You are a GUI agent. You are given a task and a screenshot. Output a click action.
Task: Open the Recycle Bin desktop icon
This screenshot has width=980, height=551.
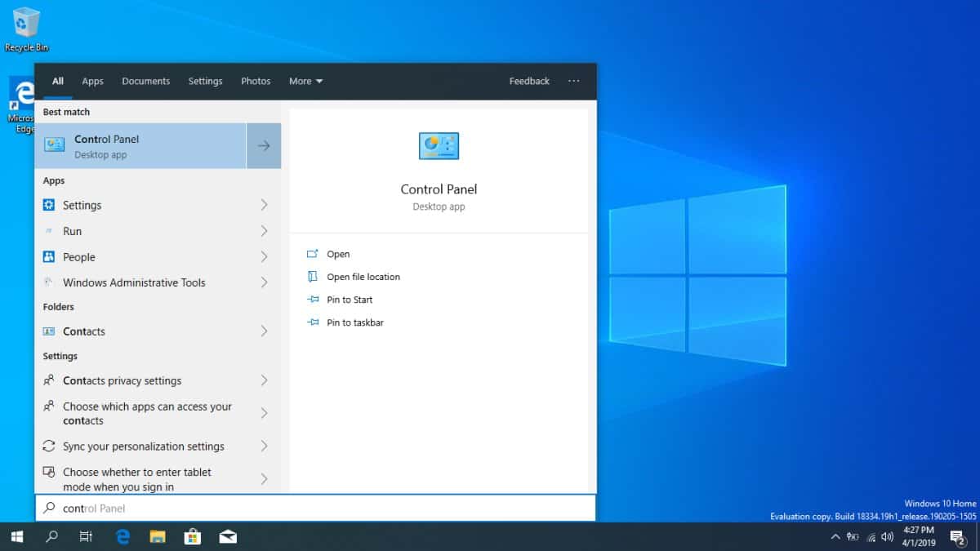pos(26,29)
